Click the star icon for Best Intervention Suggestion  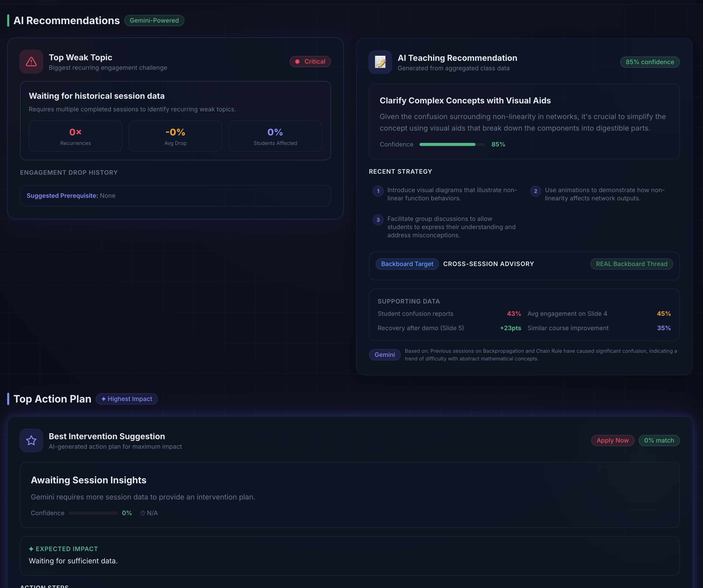(31, 440)
